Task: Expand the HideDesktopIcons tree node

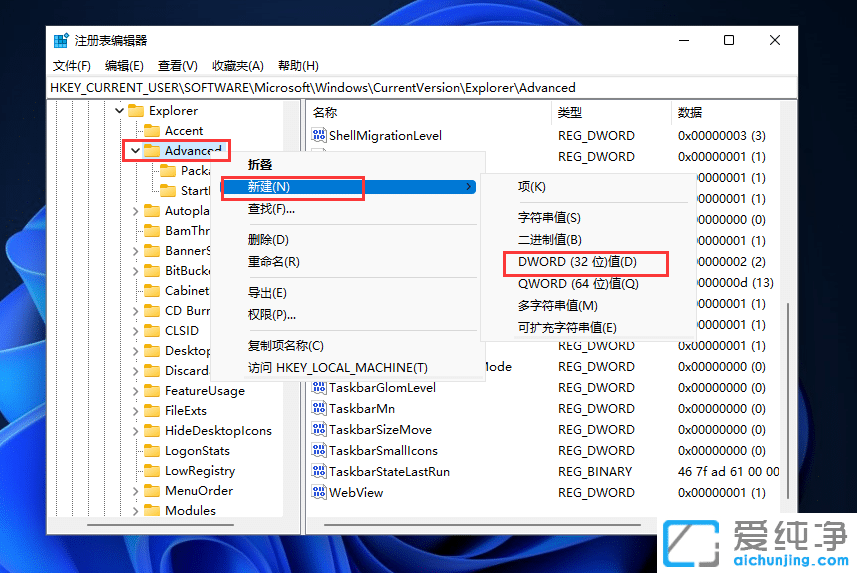Action: [x=136, y=431]
